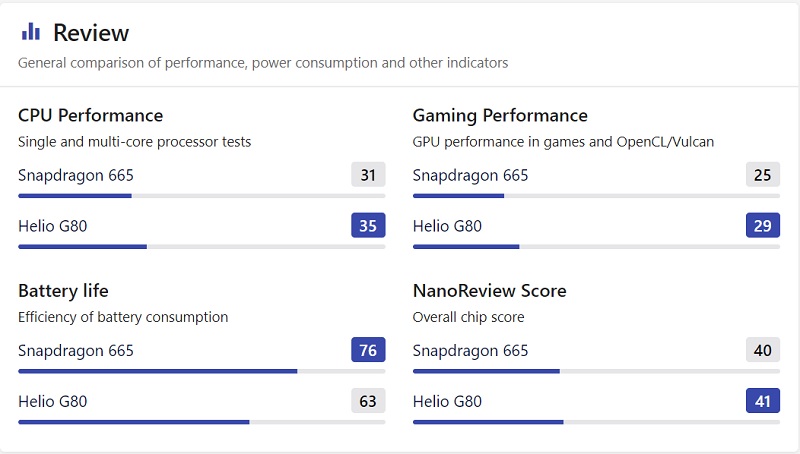The width and height of the screenshot is (800, 454).
Task: Click the bar chart icon beside Review
Action: tap(31, 32)
